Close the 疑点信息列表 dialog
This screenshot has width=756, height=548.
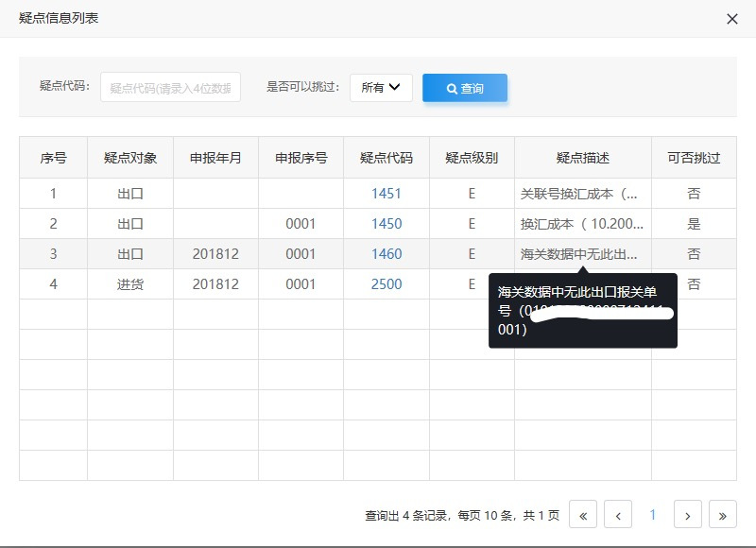coord(731,19)
